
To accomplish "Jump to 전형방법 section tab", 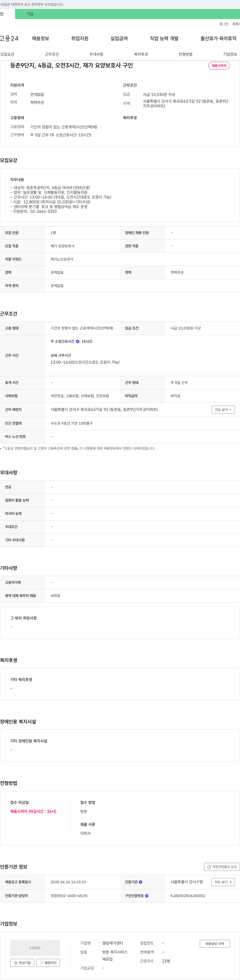I will tap(185, 54).
